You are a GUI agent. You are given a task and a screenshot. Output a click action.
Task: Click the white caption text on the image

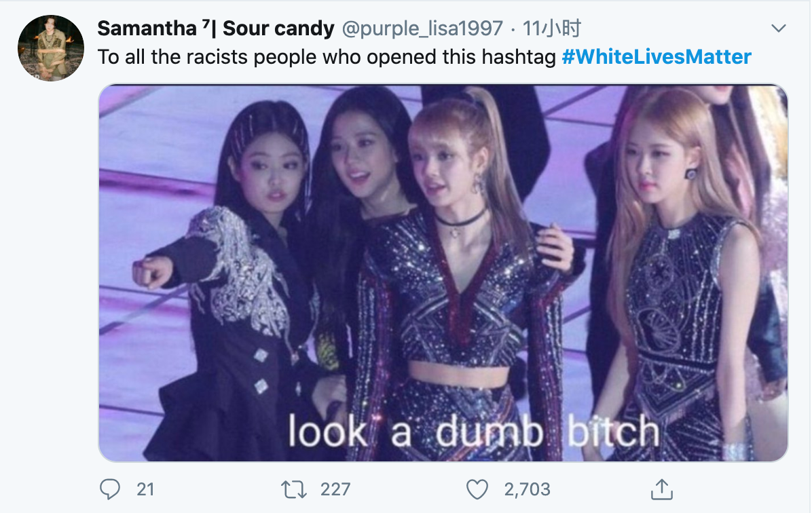tap(473, 432)
